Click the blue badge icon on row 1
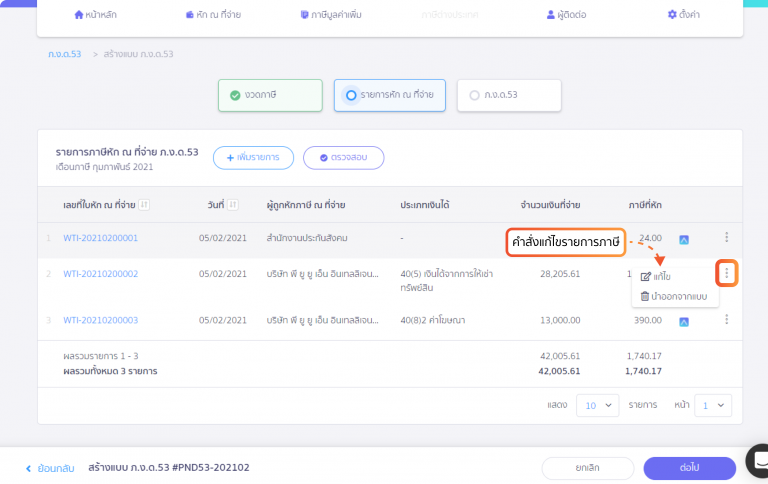This screenshot has height=484, width=768. click(x=684, y=239)
